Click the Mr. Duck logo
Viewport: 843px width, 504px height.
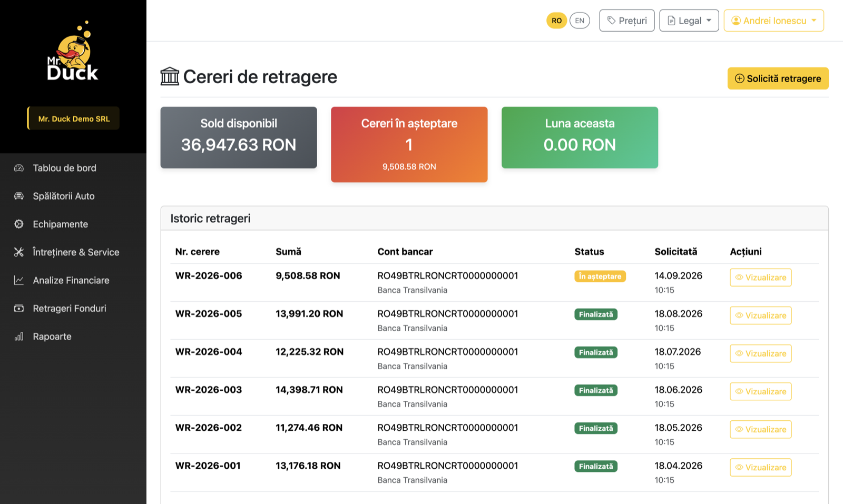(73, 51)
